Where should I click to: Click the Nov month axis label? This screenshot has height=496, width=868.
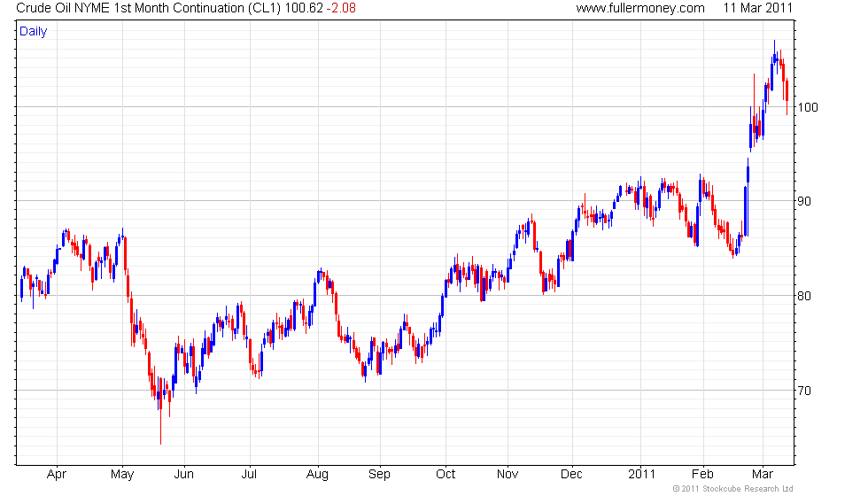[508, 475]
